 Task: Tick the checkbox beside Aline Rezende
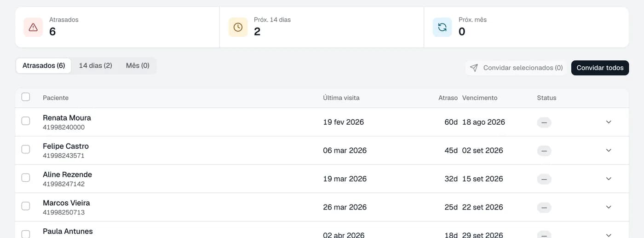pyautogui.click(x=26, y=177)
